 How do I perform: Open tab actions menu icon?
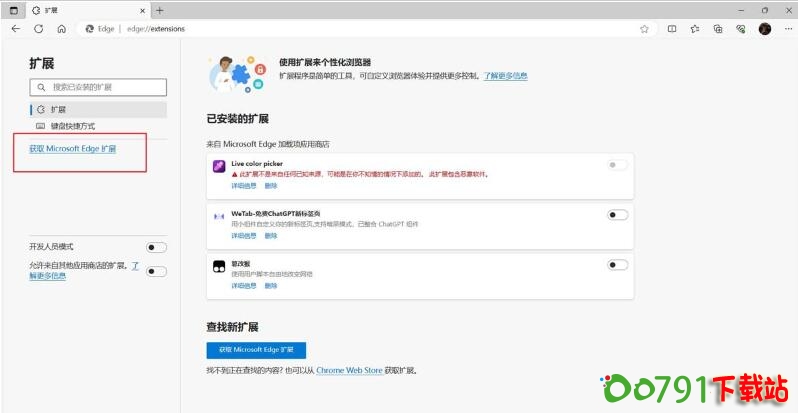tap(14, 10)
